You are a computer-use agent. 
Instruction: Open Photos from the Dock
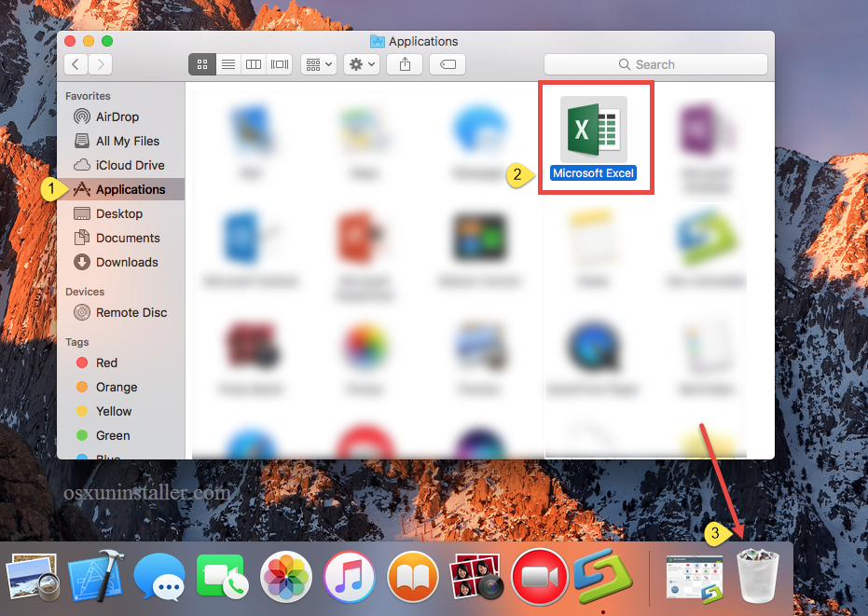tap(286, 576)
